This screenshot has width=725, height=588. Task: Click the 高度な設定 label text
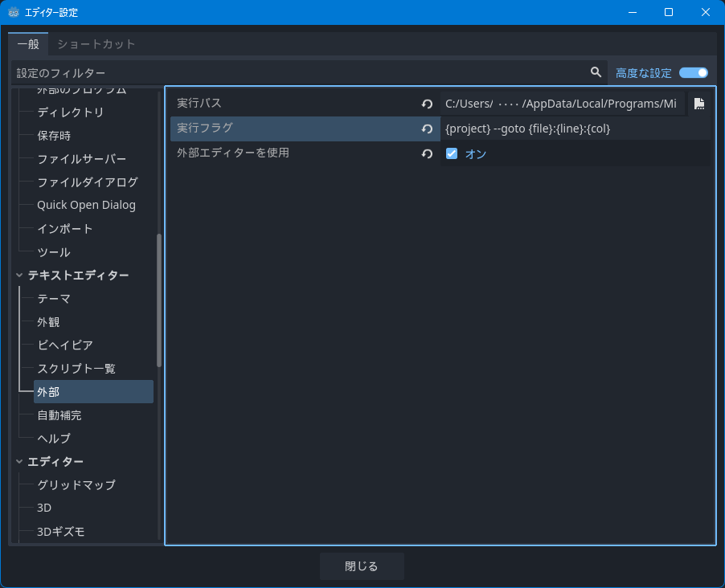[x=644, y=73]
